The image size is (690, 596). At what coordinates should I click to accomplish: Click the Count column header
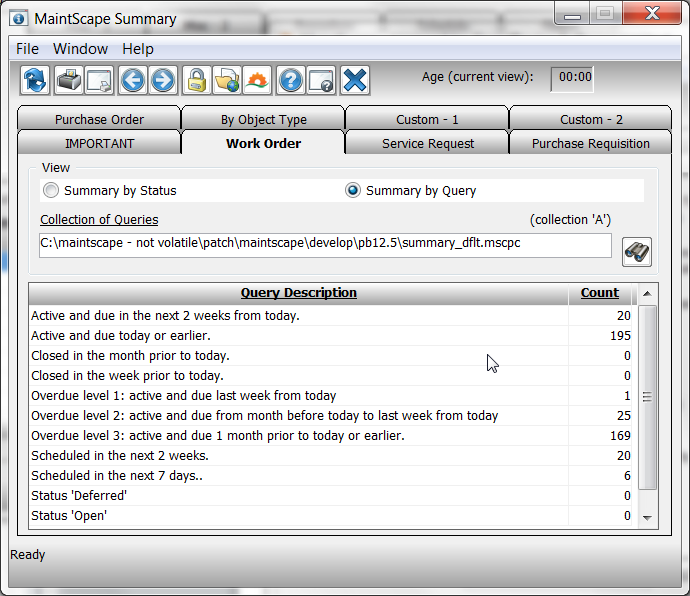click(x=600, y=293)
